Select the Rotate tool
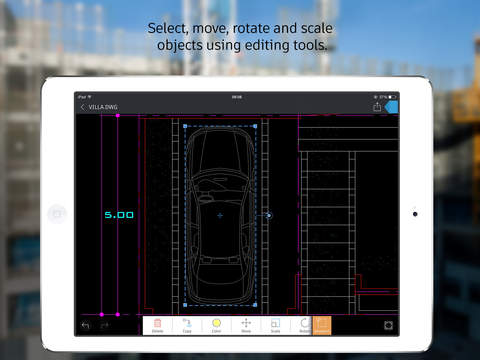This screenshot has height=360, width=480. pyautogui.click(x=304, y=325)
